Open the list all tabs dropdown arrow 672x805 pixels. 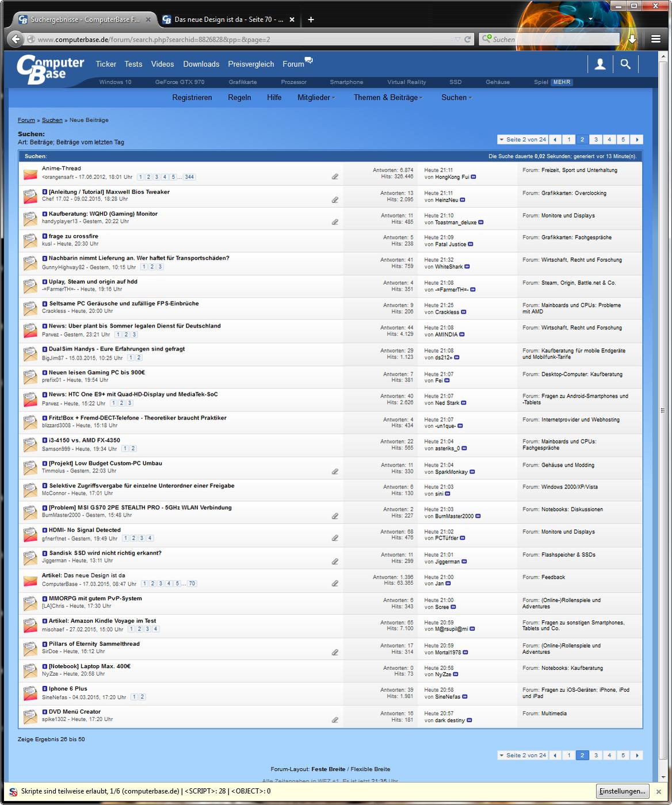click(590, 19)
